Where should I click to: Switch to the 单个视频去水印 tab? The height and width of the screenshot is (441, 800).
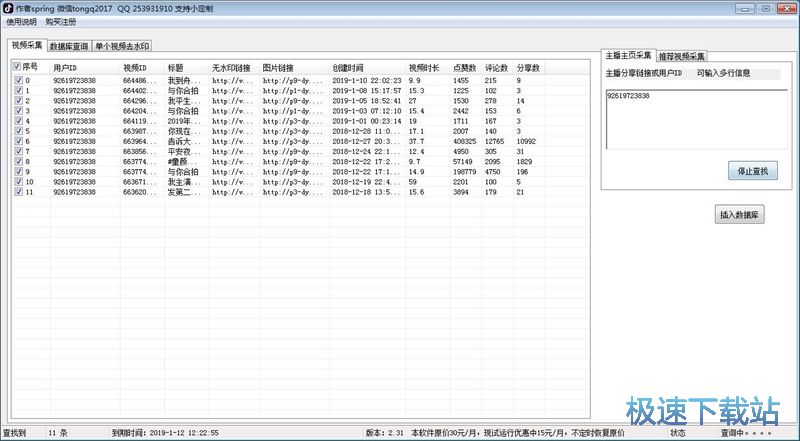[x=122, y=46]
